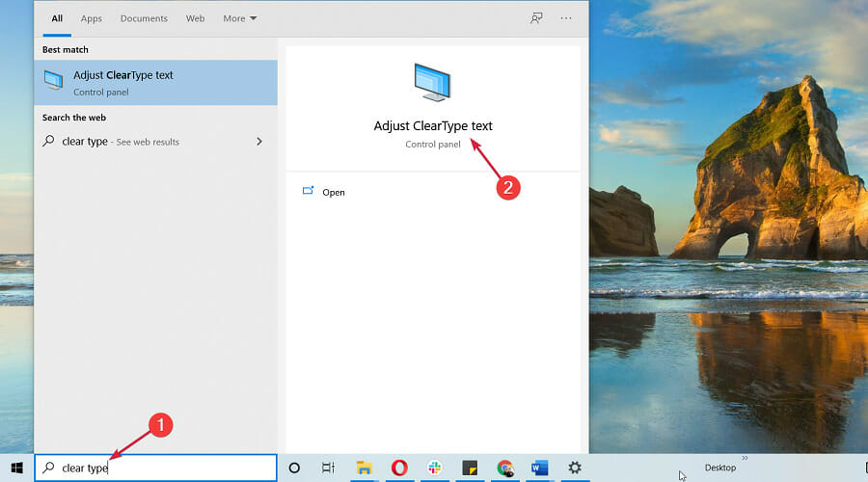This screenshot has width=868, height=482.
Task: Open Microsoft Word from taskbar
Action: (x=539, y=469)
